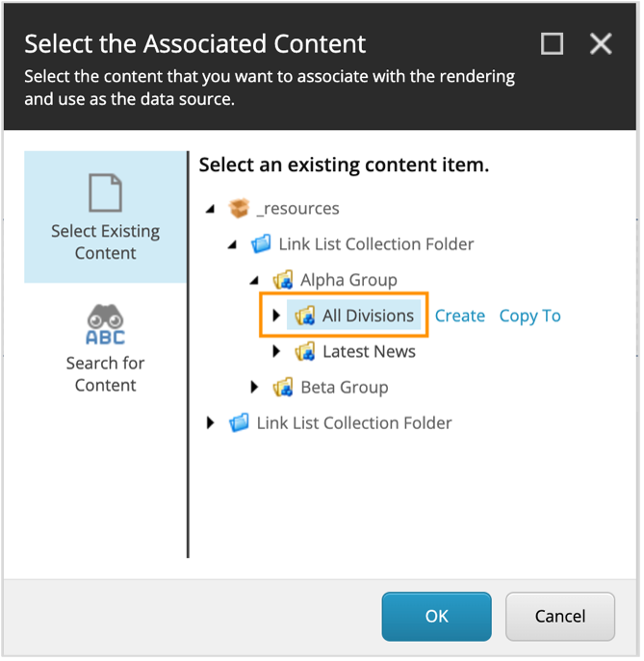This screenshot has height=661, width=644.
Task: Expand the bottom Link List Collection Folder
Action: pos(211,422)
